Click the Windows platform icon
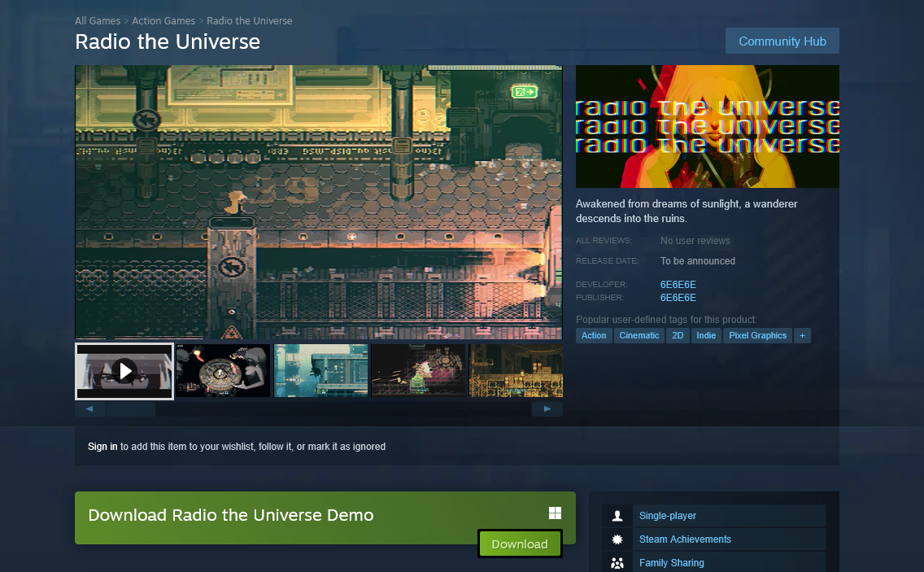This screenshot has height=572, width=924. coord(555,513)
